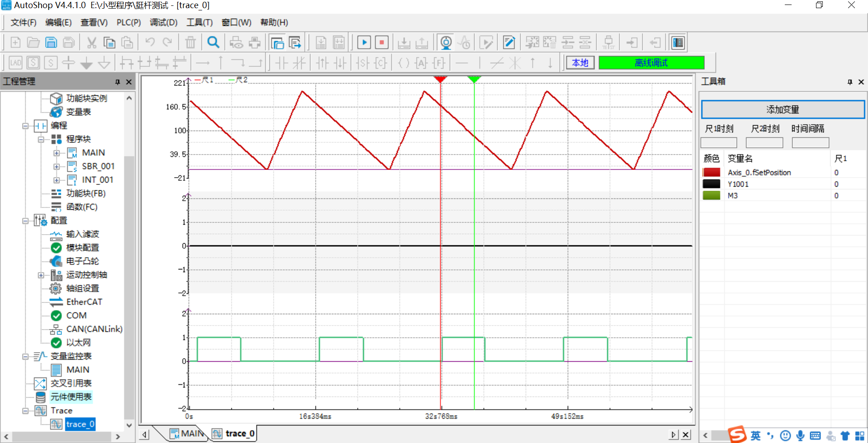
Task: Click the 添加变量 add variable button
Action: coord(783,109)
